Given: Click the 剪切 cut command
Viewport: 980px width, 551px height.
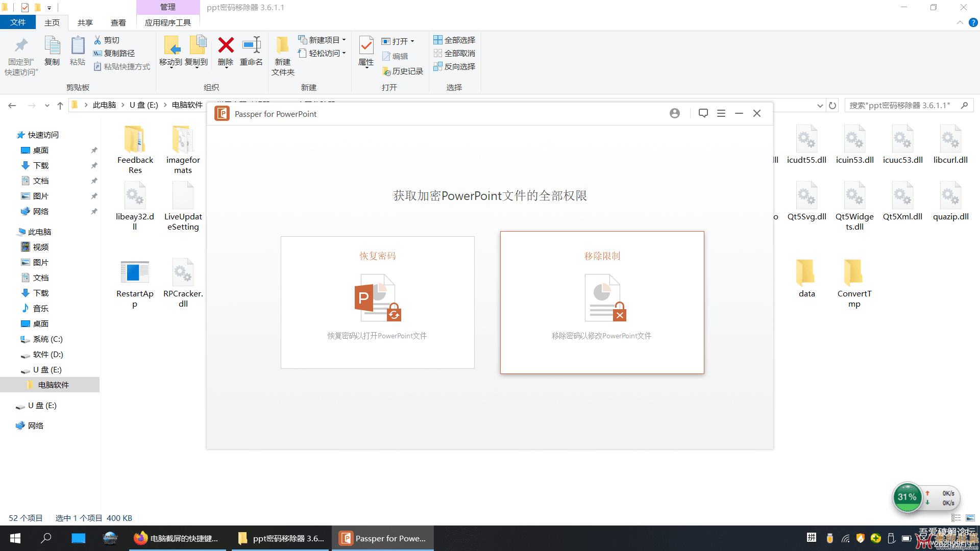Looking at the screenshot, I should pos(107,40).
